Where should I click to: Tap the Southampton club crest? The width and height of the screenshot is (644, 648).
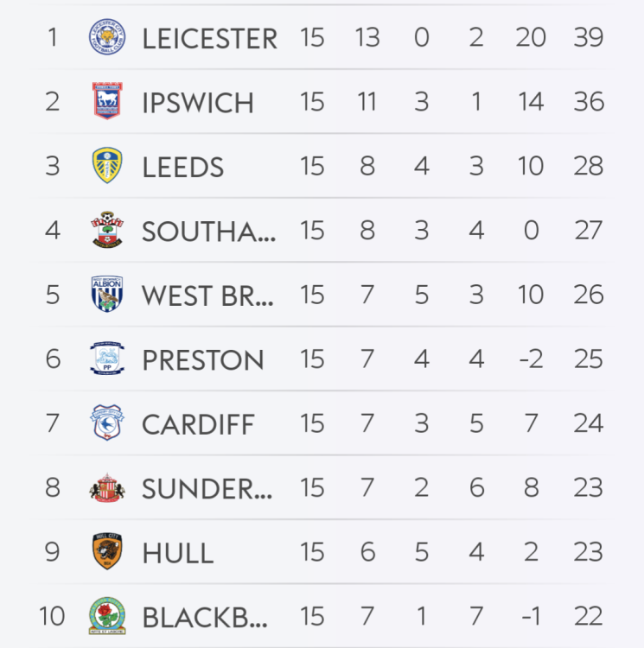pyautogui.click(x=107, y=231)
